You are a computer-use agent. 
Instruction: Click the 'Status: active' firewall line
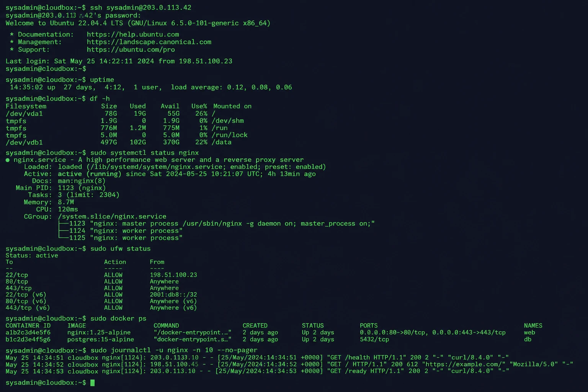click(x=32, y=256)
